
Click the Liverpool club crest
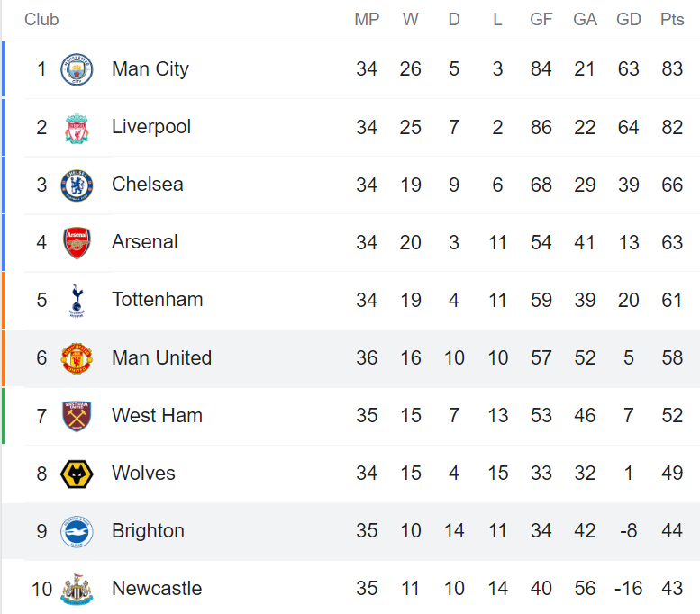pyautogui.click(x=77, y=128)
